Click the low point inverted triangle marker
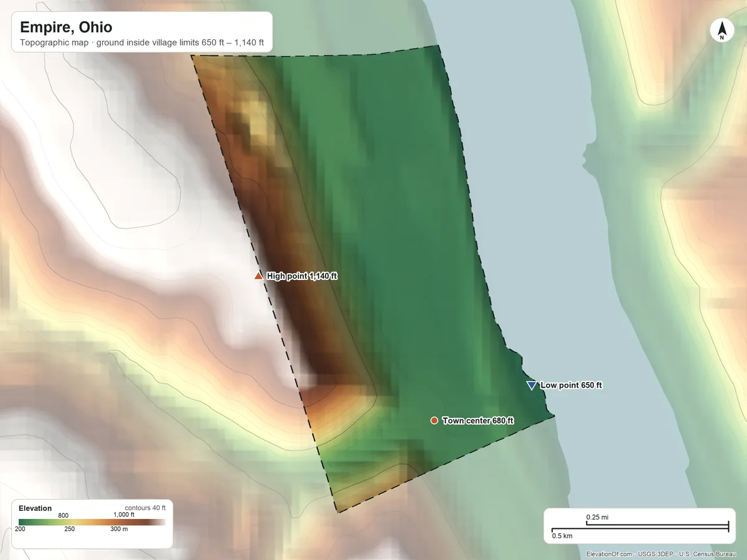The width and height of the screenshot is (747, 560). (x=531, y=386)
